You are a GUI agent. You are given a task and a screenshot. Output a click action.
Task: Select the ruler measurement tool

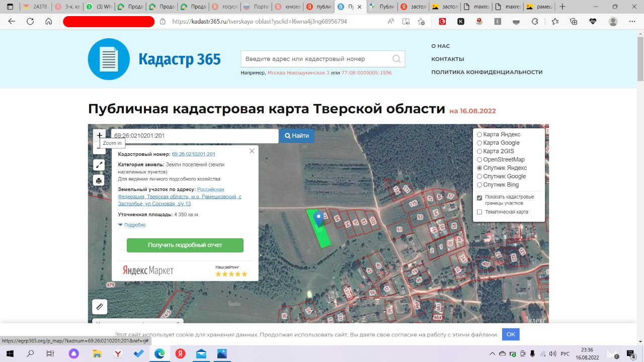tap(100, 307)
